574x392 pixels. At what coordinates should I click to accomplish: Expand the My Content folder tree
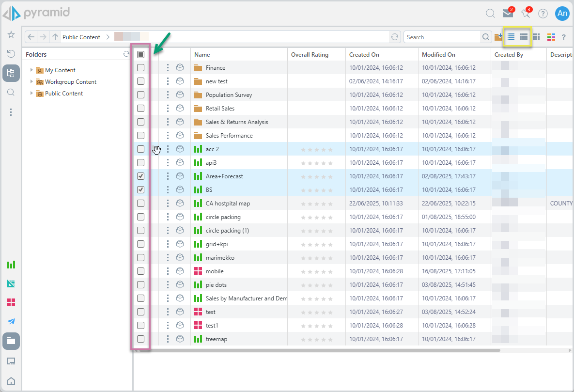(32, 70)
